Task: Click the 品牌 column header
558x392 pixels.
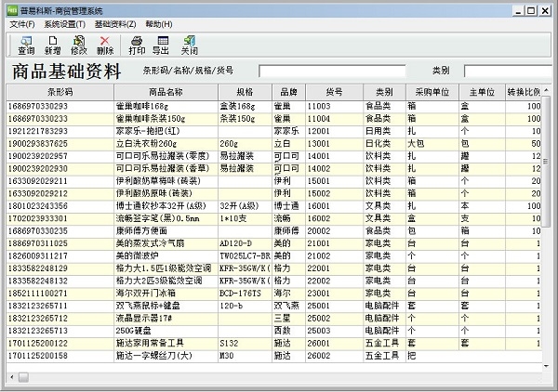Action: (287, 93)
